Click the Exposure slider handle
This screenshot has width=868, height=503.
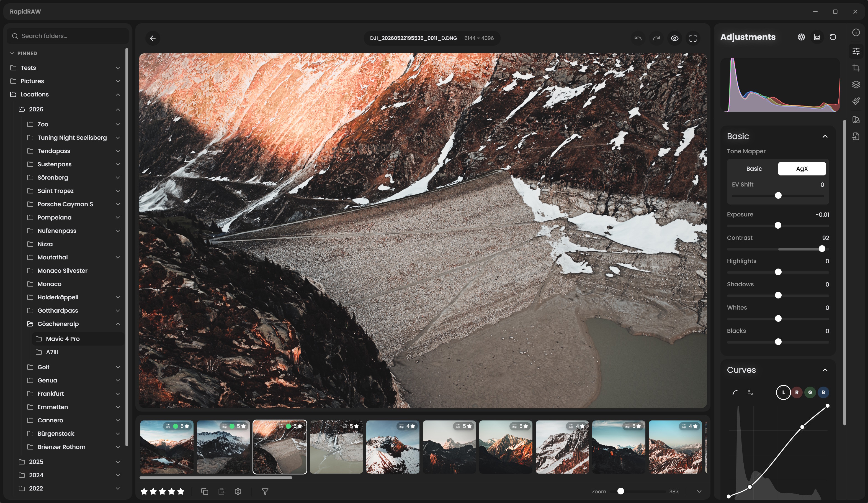(778, 226)
